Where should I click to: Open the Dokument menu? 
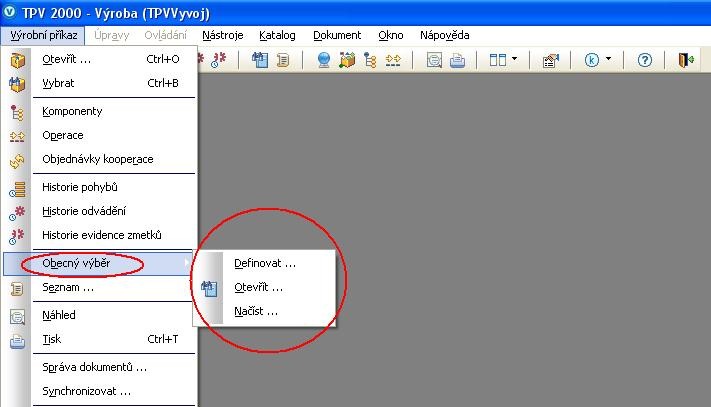point(337,35)
